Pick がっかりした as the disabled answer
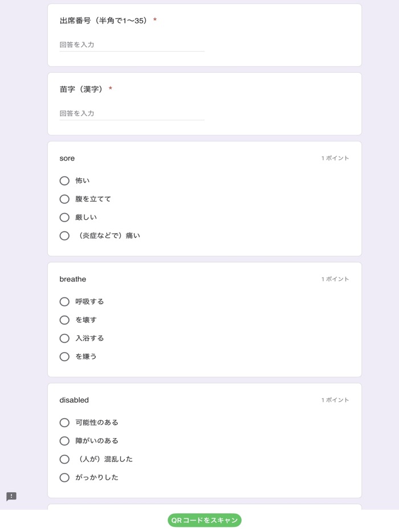This screenshot has width=399, height=532. (64, 477)
